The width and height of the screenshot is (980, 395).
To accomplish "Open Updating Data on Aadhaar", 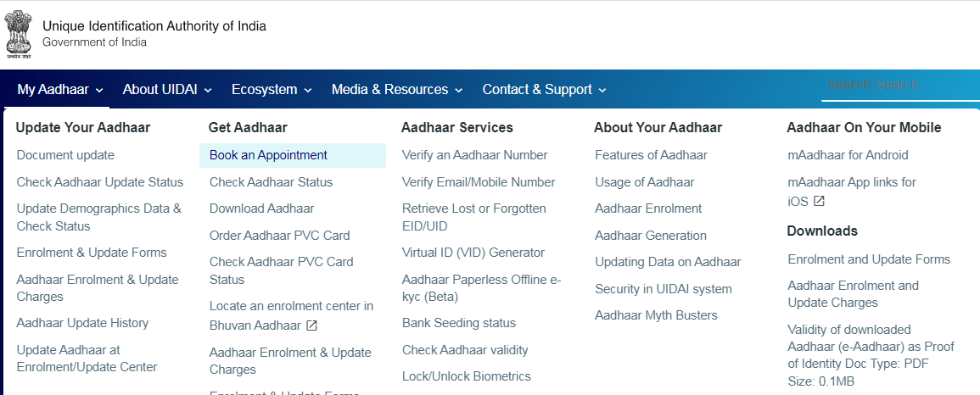I will [668, 261].
